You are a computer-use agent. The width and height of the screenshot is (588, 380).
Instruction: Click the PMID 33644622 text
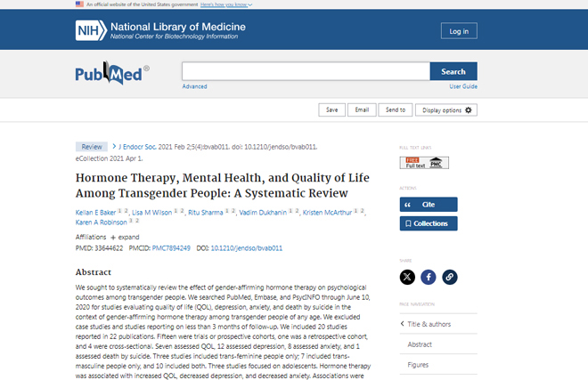coord(99,248)
